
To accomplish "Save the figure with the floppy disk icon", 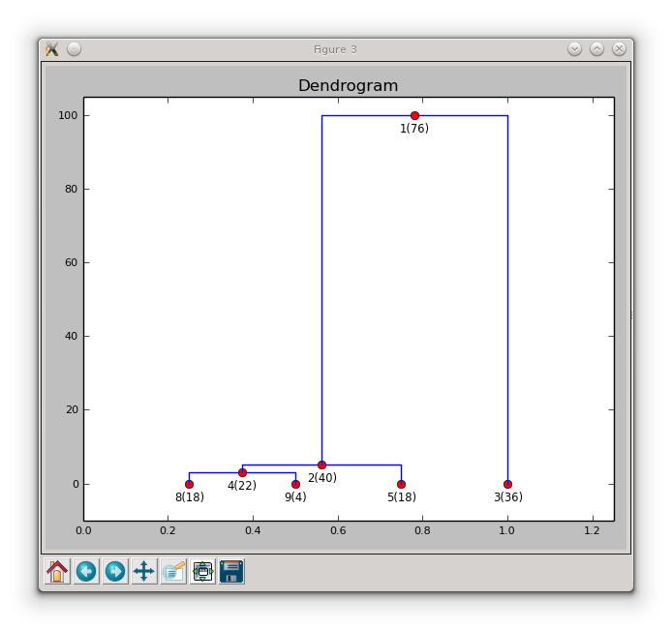I will (231, 571).
